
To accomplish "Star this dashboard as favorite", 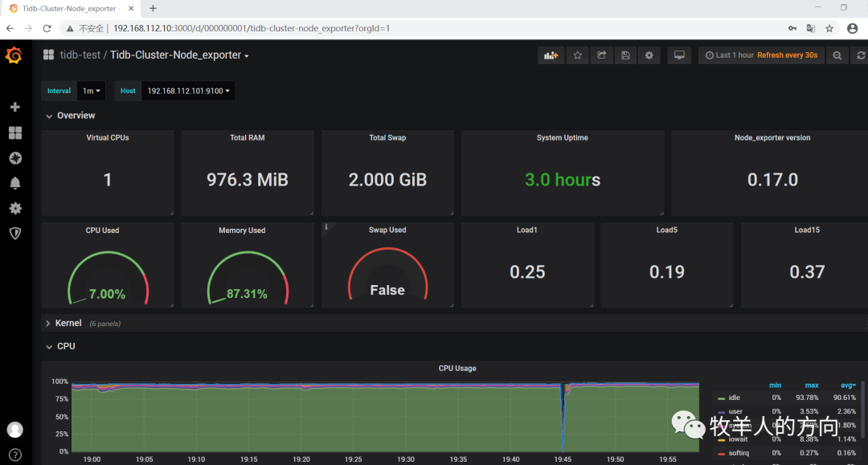I will click(x=577, y=55).
